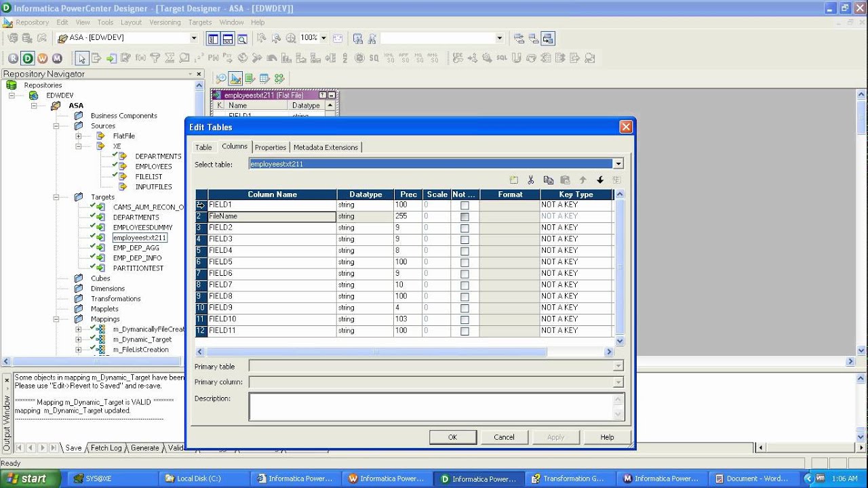Toggle the Output window toolbar icon
Viewport: 868px width, 488px height.
tap(228, 39)
